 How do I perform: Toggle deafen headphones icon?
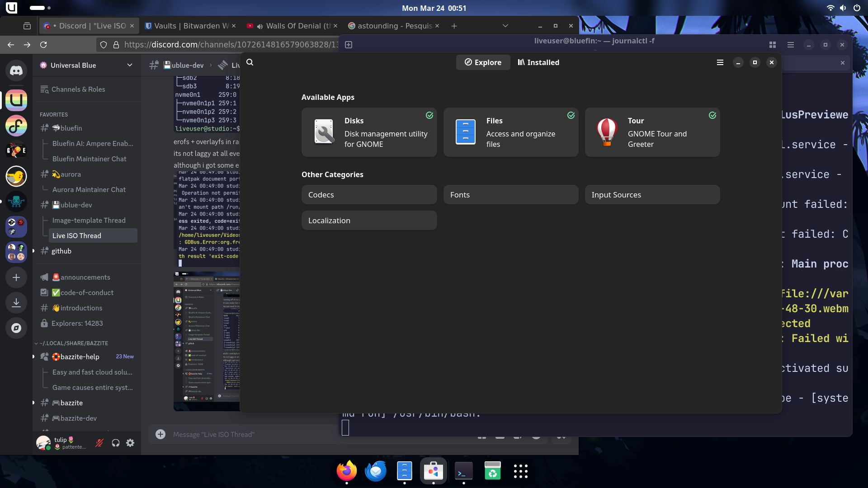(x=116, y=443)
